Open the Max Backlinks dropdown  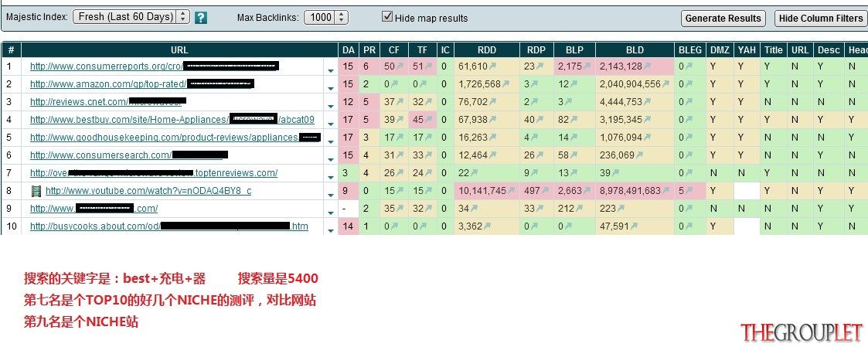[326, 18]
